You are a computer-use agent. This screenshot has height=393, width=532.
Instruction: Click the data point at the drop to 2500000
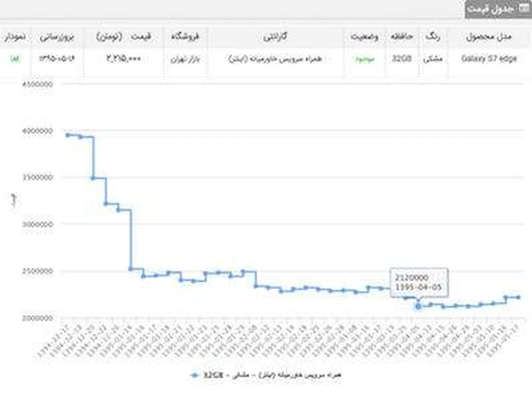coord(130,269)
